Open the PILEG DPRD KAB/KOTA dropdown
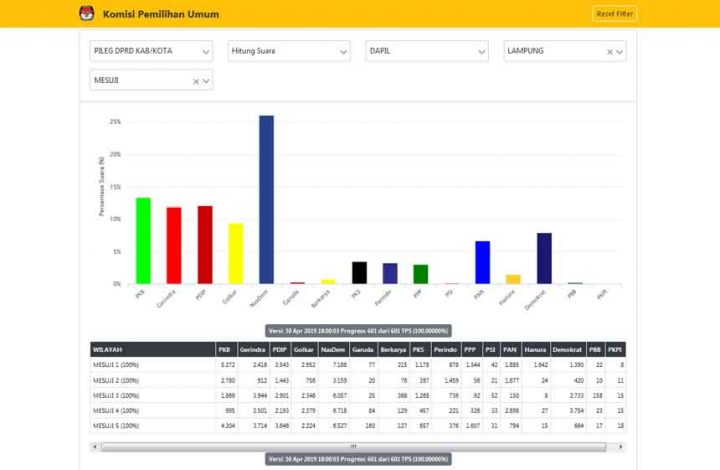The height and width of the screenshot is (470, 720). [149, 51]
